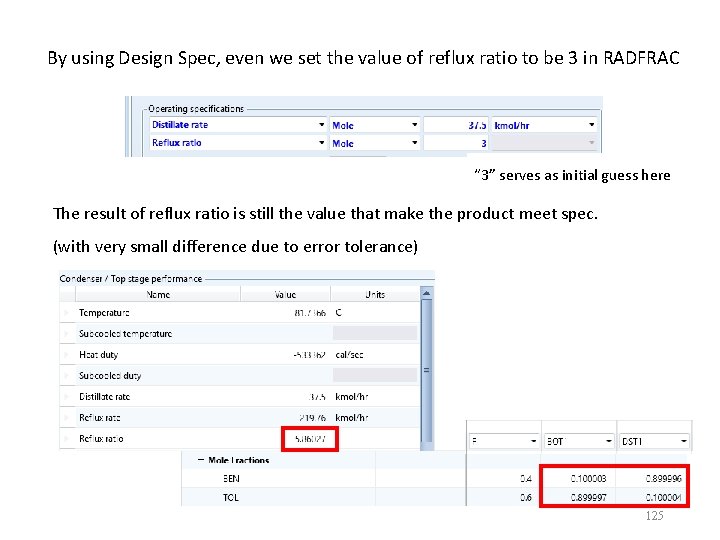720x540 pixels.
Task: Click the TOL component row label
Action: pos(231,497)
